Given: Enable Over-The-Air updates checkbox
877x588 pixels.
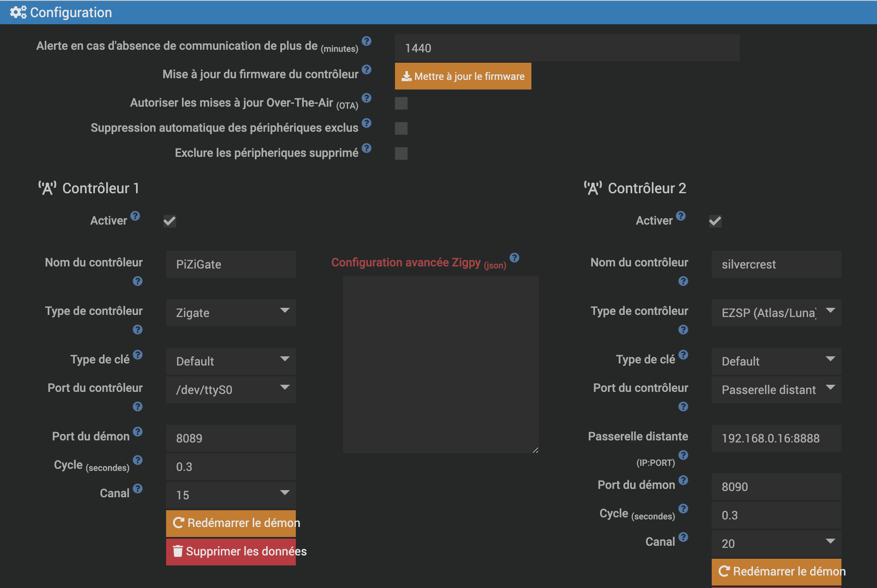Looking at the screenshot, I should click(x=401, y=103).
